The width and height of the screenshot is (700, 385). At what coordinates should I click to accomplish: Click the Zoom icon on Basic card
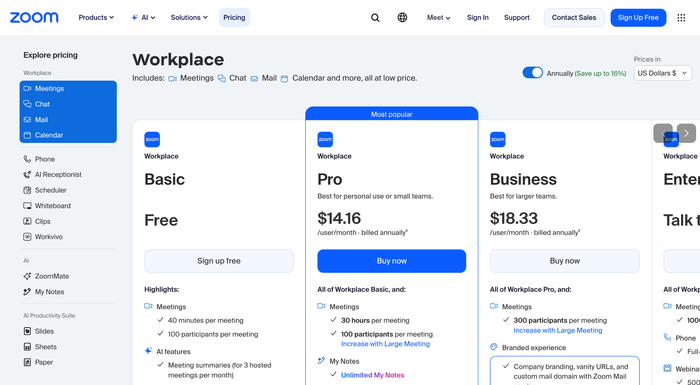152,139
